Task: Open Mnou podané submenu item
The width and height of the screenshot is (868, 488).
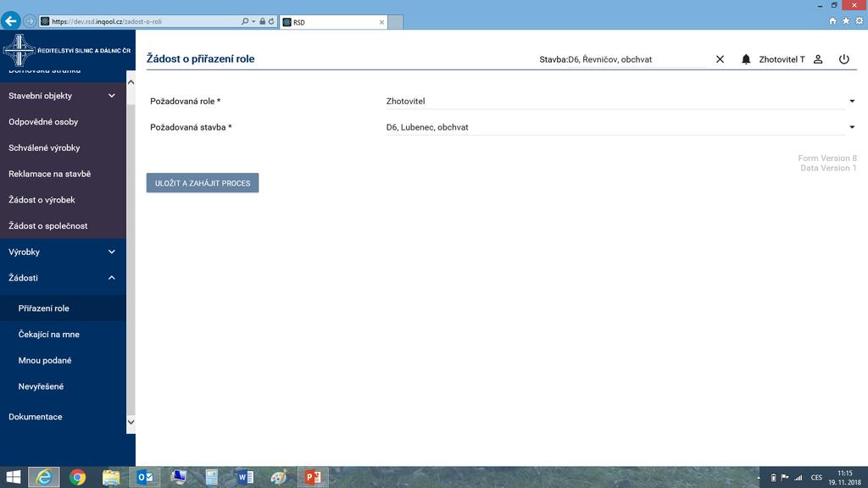Action: (63, 360)
